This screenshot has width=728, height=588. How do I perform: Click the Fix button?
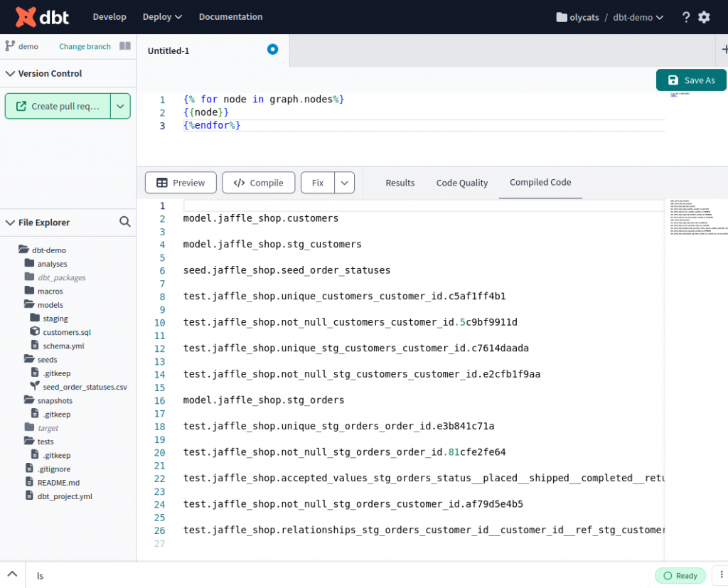(318, 183)
